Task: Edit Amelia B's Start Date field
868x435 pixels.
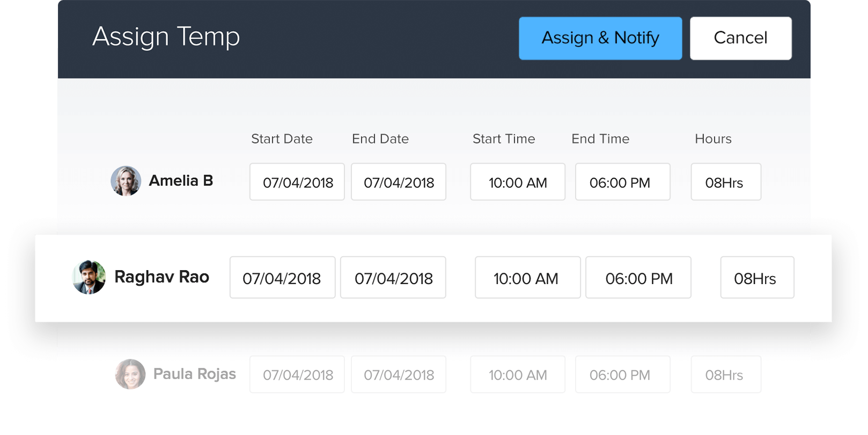Action: click(x=297, y=182)
